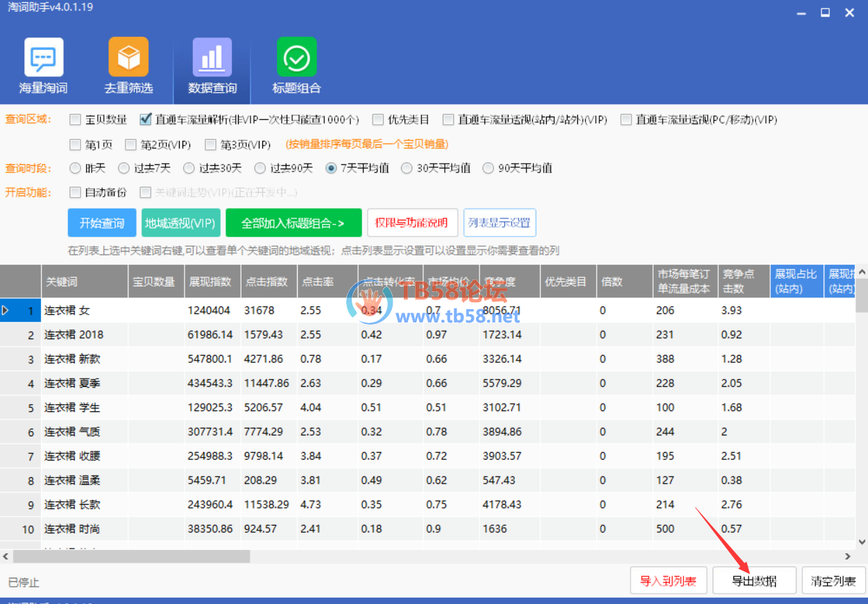This screenshot has width=868, height=604.
Task: Sort by the 宝贝数量 column header
Action: coord(156,282)
